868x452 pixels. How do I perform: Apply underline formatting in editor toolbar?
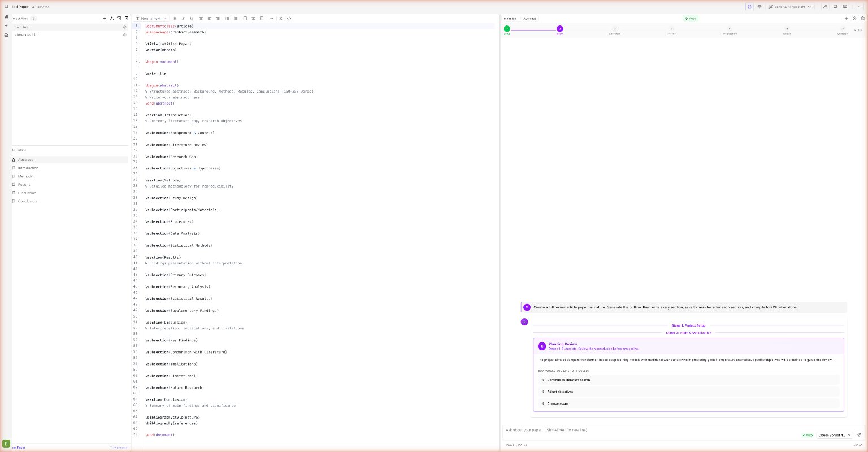[x=192, y=18]
